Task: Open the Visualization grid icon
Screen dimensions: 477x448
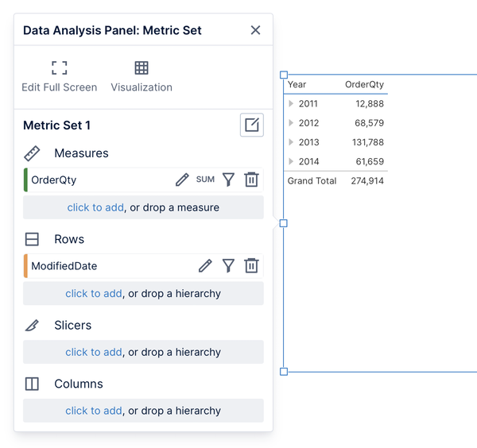Action: click(x=142, y=68)
